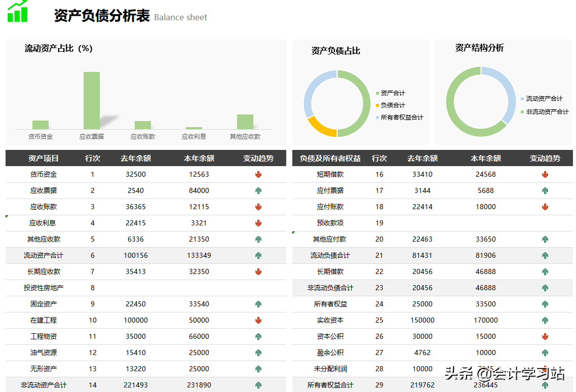Click the green up arrow for 固定资产
Viewport: 576px width, 392px height.
click(x=258, y=304)
